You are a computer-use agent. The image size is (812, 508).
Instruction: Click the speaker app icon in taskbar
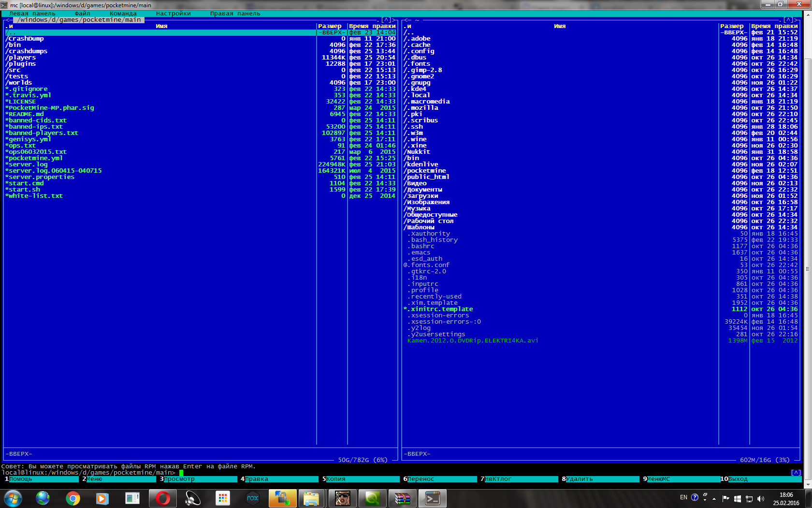pos(193,498)
